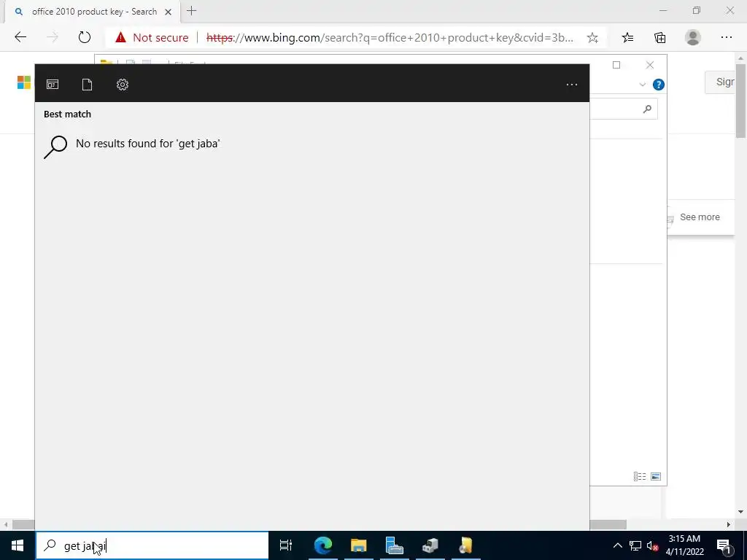Open muted volume tray icon
The height and width of the screenshot is (560, 747).
point(652,545)
